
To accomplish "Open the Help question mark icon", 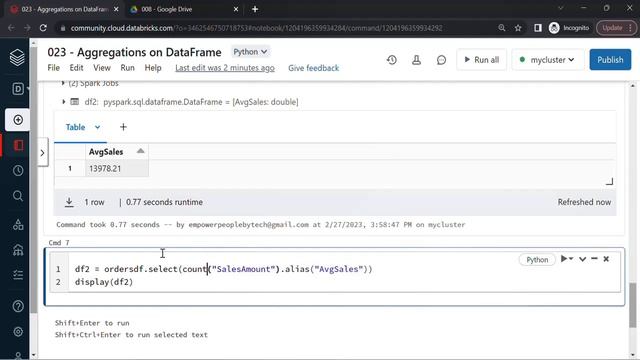I will click(18, 306).
